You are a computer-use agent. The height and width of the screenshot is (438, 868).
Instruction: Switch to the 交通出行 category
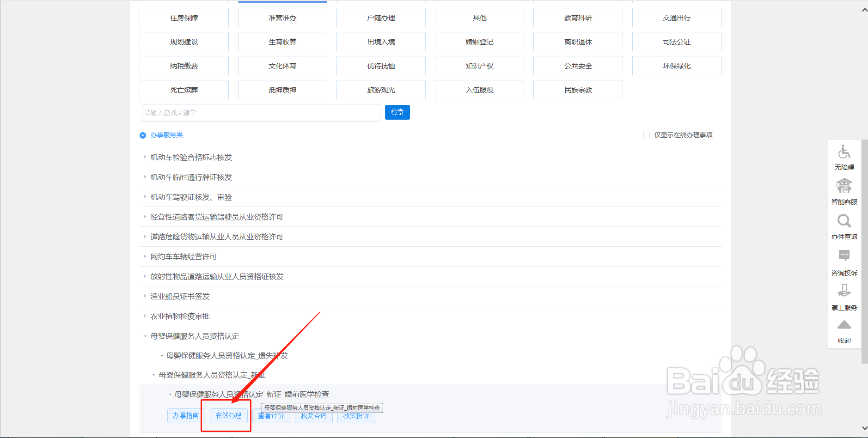tap(676, 17)
